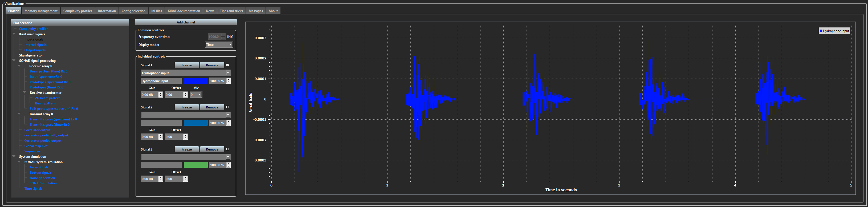Open the Display mode dropdown
The height and width of the screenshot is (207, 868).
219,44
